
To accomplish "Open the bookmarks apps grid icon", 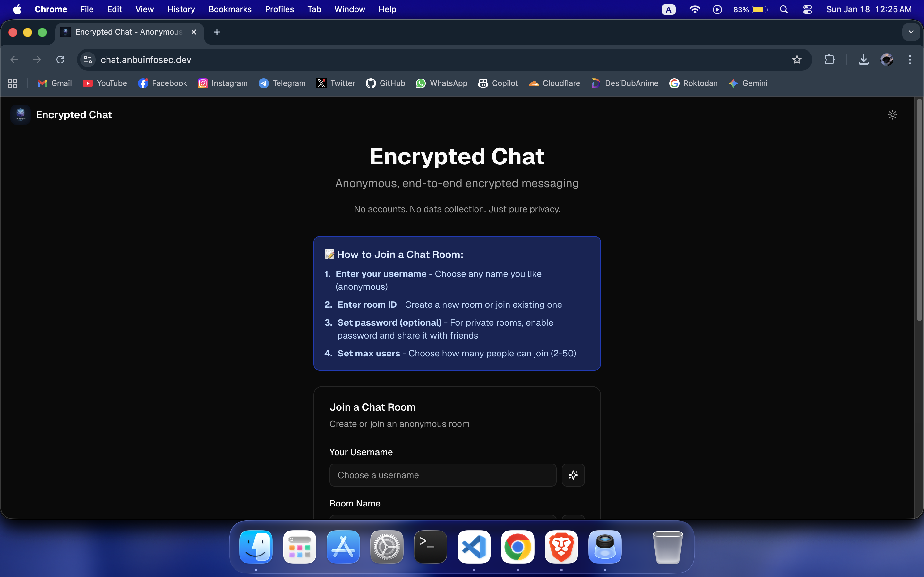I will point(13,83).
